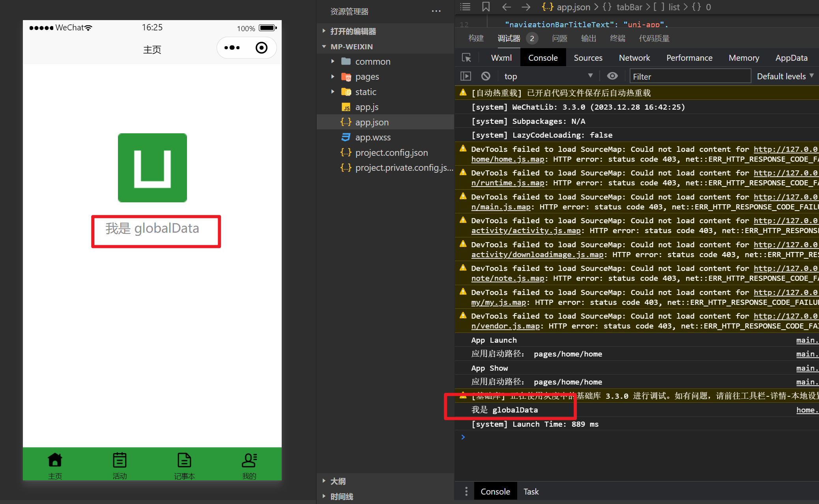Image resolution: width=819 pixels, height=504 pixels.
Task: Switch to the 构建 tab
Action: (476, 38)
